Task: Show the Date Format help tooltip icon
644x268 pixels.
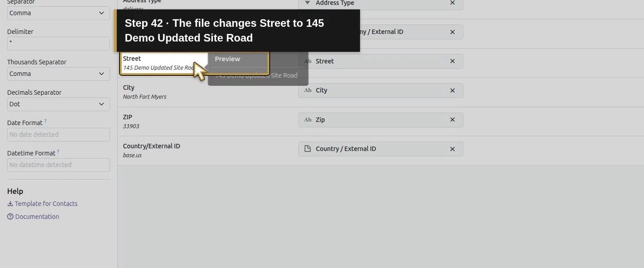Action: tap(45, 121)
